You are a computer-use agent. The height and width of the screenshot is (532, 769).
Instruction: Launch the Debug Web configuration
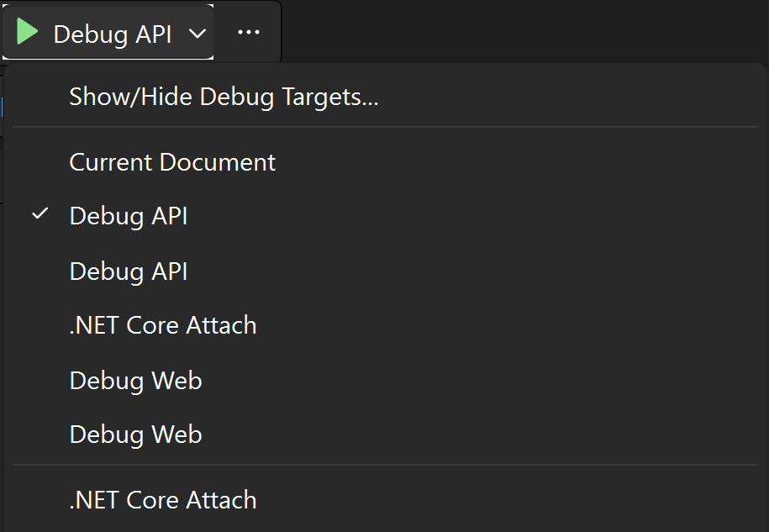click(x=135, y=380)
